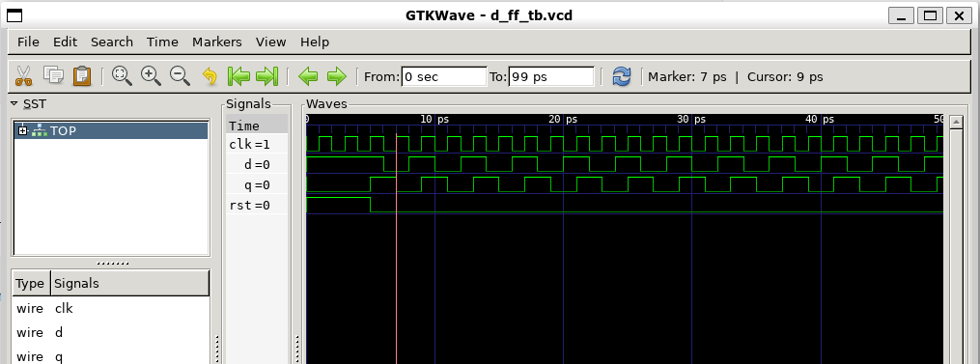The width and height of the screenshot is (980, 364).
Task: Click the 30 ps timeline label
Action: tap(691, 119)
